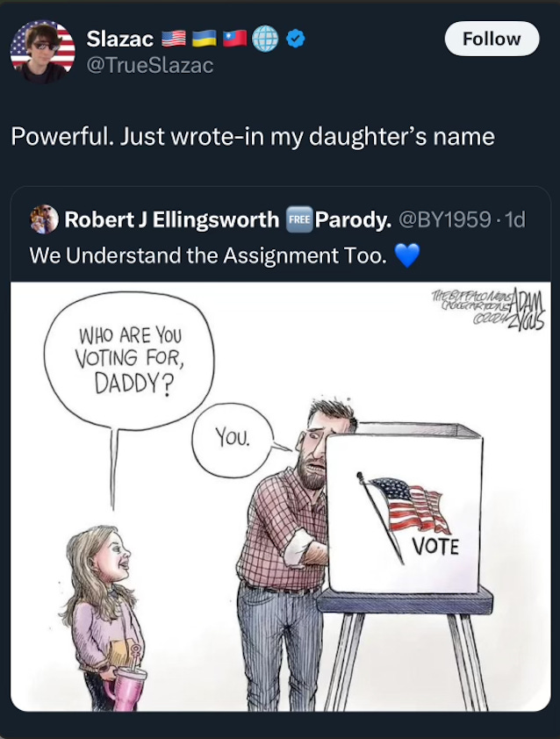Open the @BY1959 handle

tap(445, 219)
